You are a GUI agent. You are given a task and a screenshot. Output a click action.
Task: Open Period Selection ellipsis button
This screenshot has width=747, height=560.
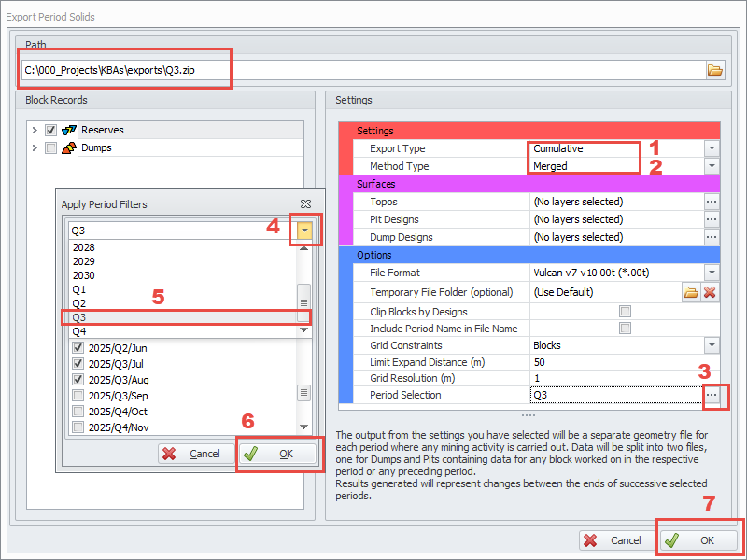click(x=712, y=396)
